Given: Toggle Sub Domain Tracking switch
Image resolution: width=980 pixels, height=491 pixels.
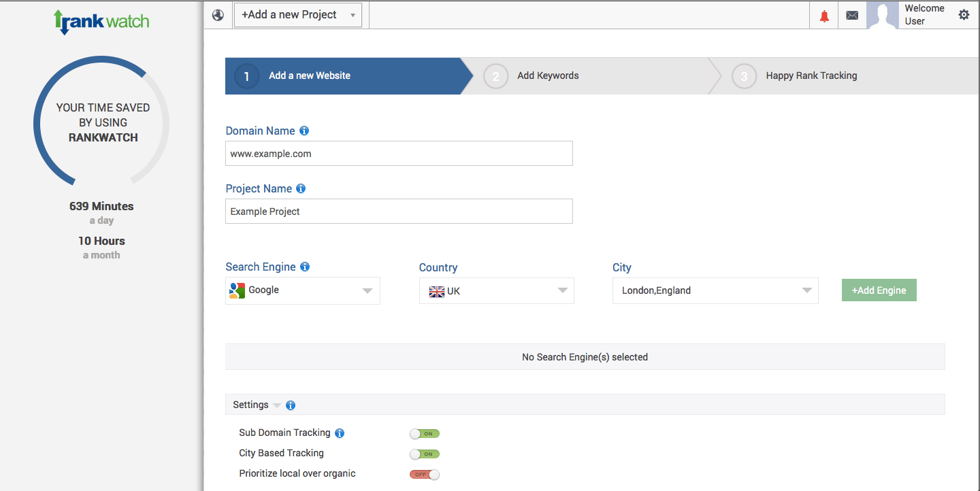Looking at the screenshot, I should [425, 434].
